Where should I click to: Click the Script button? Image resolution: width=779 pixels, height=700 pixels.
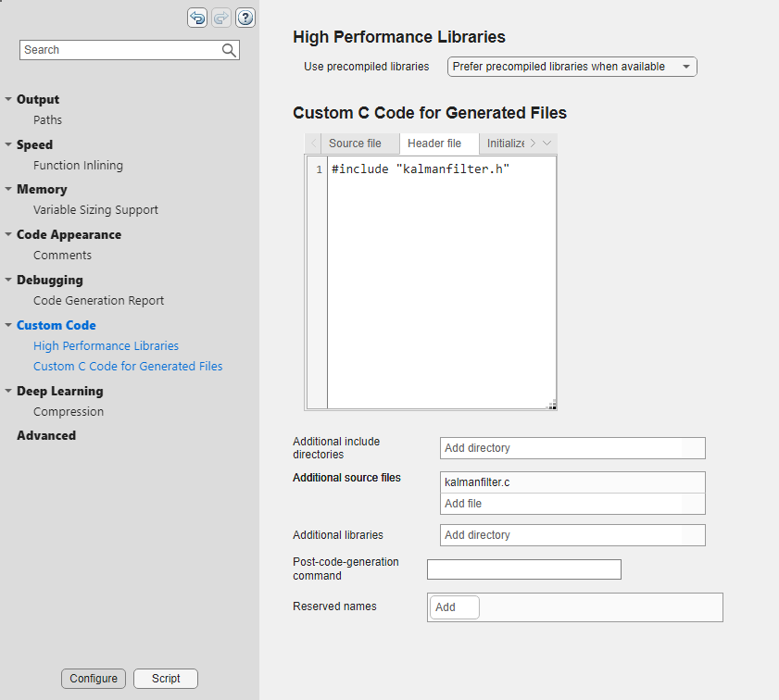click(x=165, y=679)
